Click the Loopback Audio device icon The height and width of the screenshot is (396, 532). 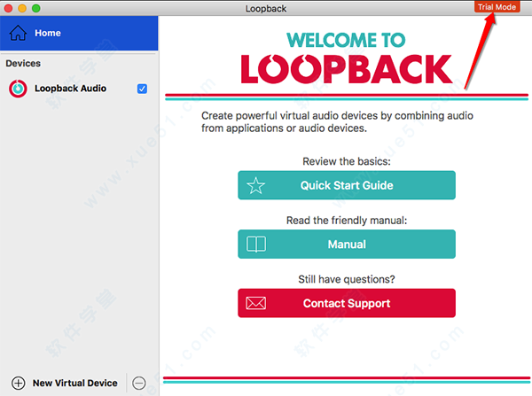[18, 89]
